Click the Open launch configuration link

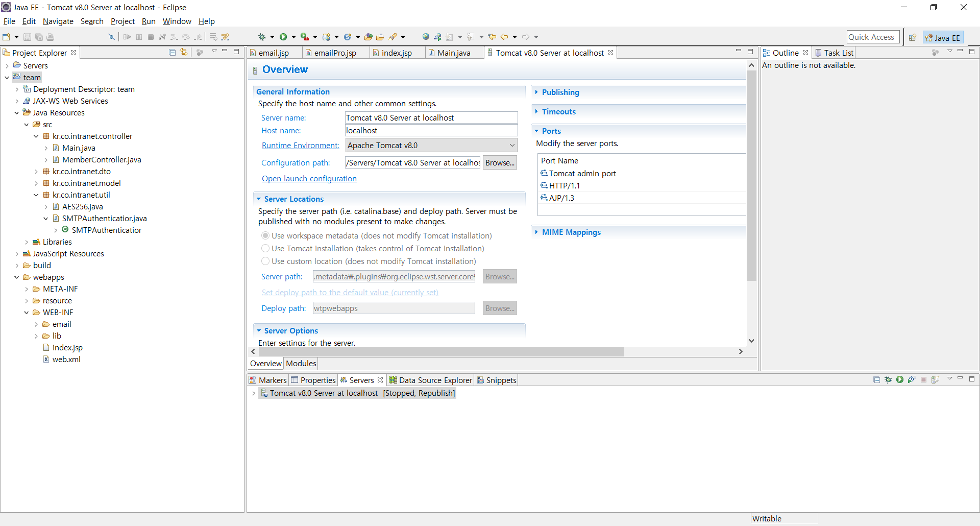pos(309,179)
